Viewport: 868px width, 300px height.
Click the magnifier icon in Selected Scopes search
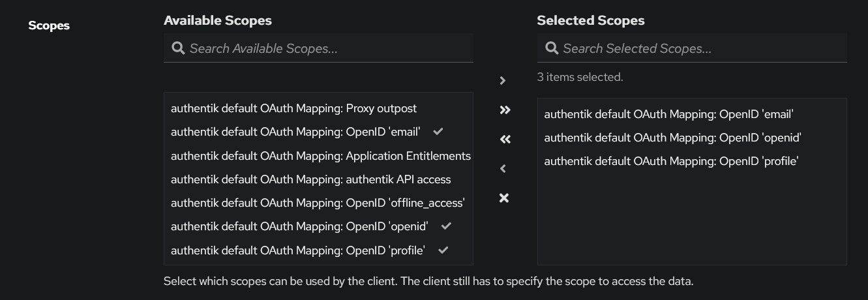[551, 48]
